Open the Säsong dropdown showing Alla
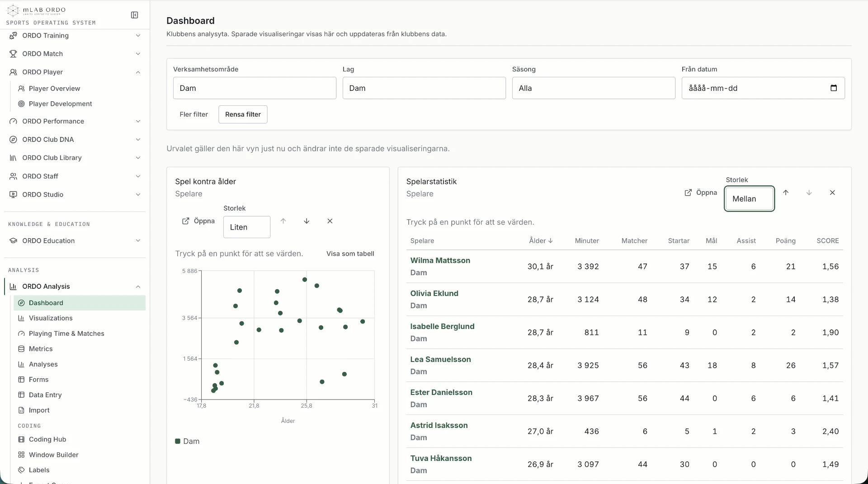The width and height of the screenshot is (868, 484). 594,88
